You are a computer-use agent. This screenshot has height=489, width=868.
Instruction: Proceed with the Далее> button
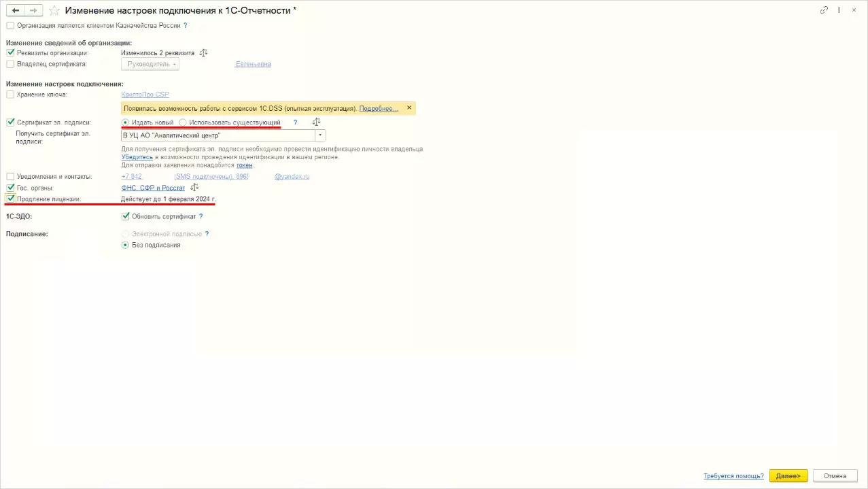click(x=788, y=476)
